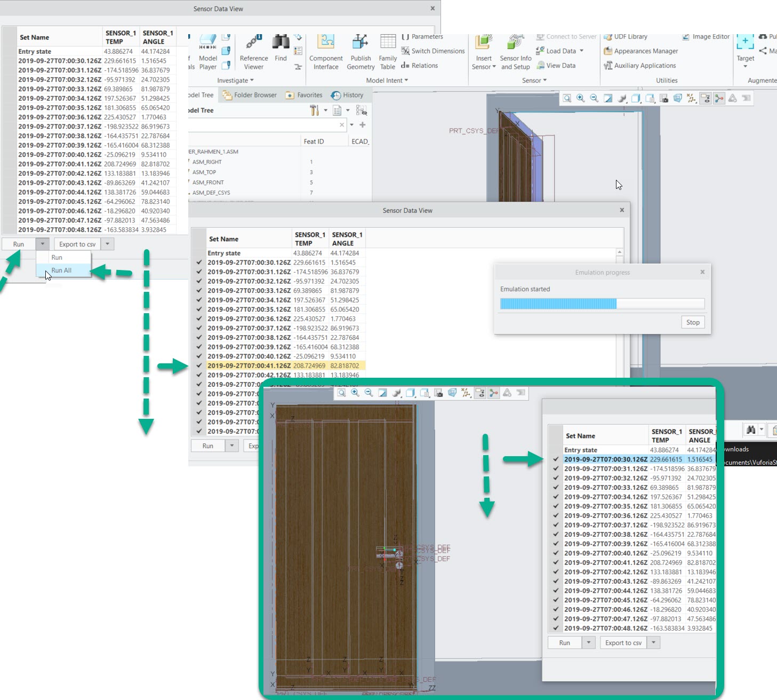The height and width of the screenshot is (700, 777).
Task: Toggle datum display filters in graphics toolbar
Action: pos(690,98)
